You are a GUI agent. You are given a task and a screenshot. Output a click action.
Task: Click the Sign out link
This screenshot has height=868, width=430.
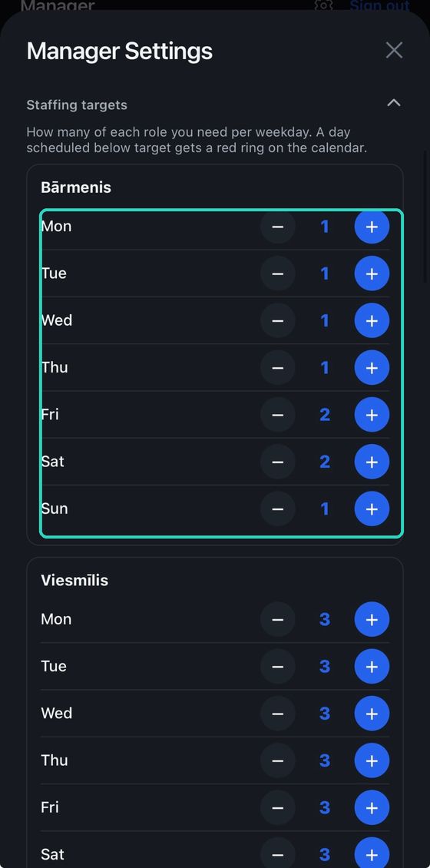[379, 5]
